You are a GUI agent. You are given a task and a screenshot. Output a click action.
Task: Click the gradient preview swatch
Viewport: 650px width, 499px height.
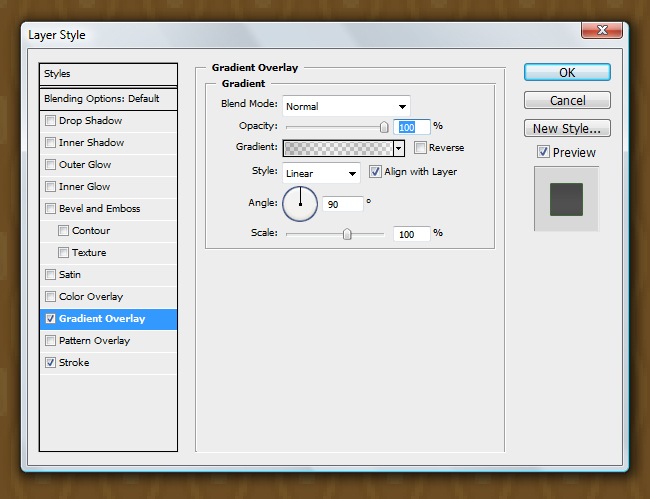(338, 148)
